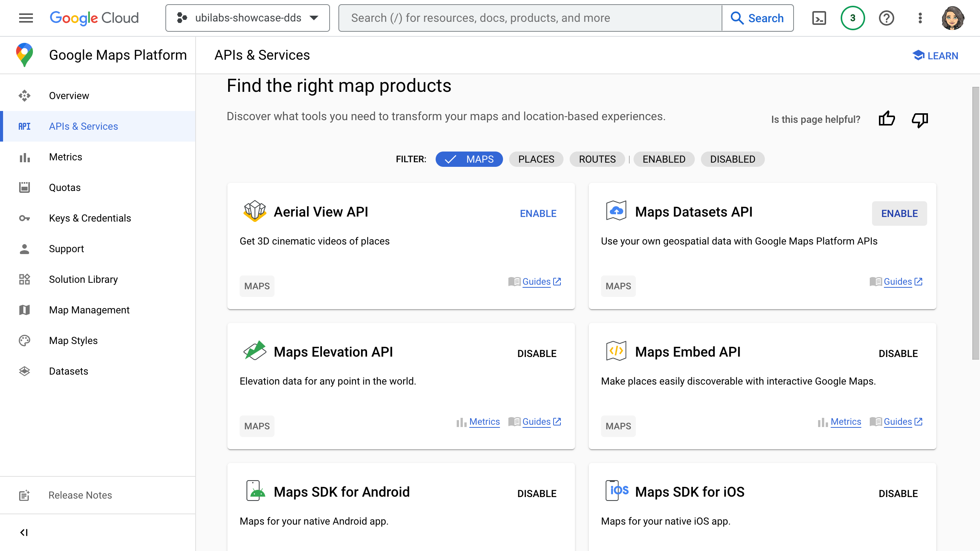
Task: Enable the Aerial View API
Action: pyautogui.click(x=538, y=213)
